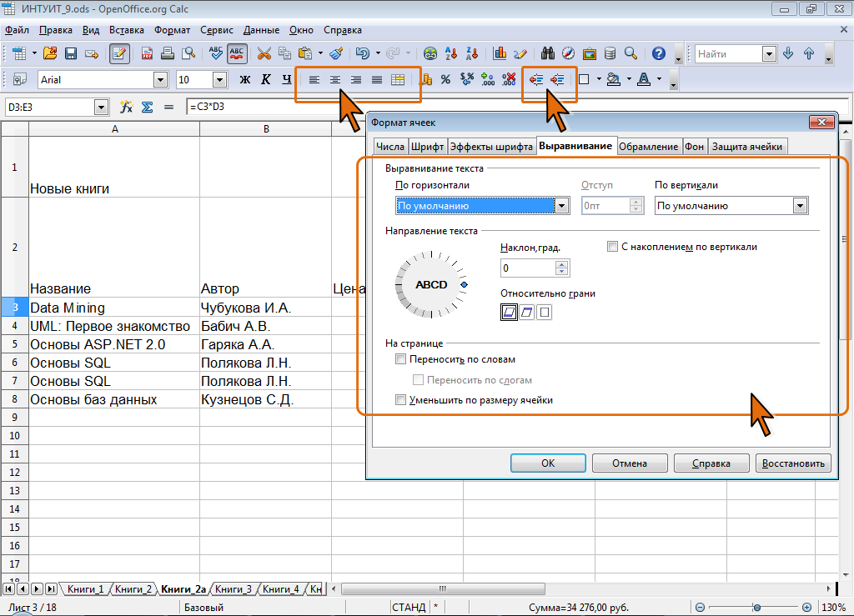This screenshot has height=616, width=854.
Task: Save the document with the floppy icon
Action: (71, 53)
